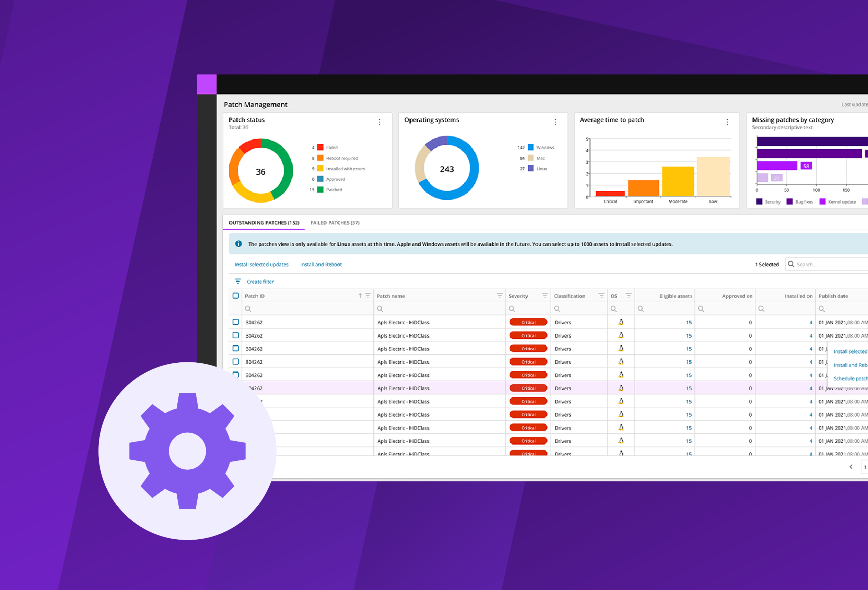
Task: Click the 1 Selected count label
Action: click(x=767, y=264)
